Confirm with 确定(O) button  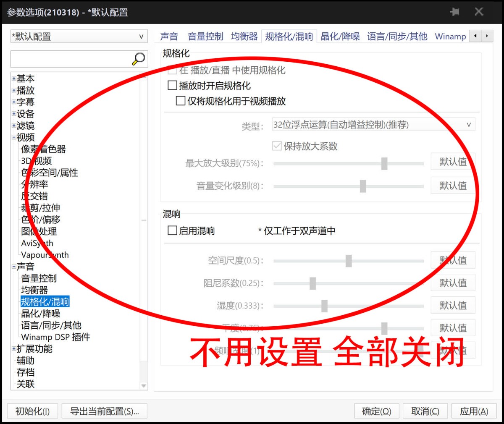[x=377, y=411]
